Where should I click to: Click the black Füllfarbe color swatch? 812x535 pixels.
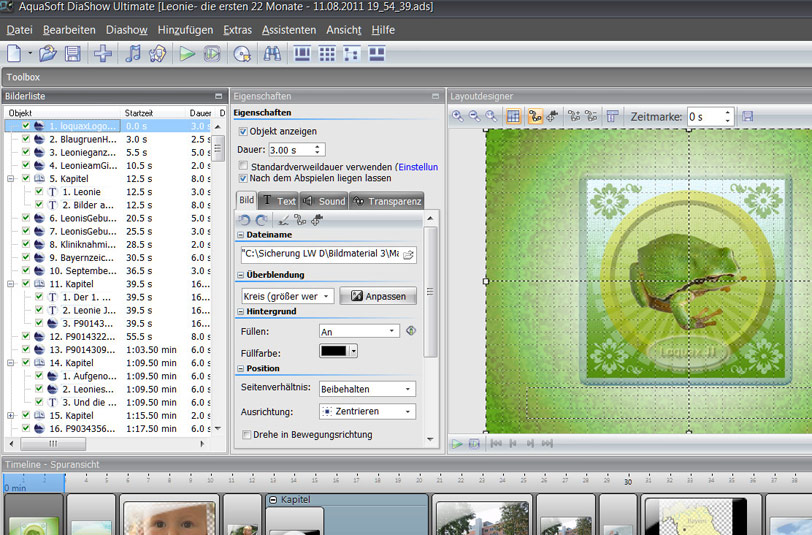click(334, 351)
